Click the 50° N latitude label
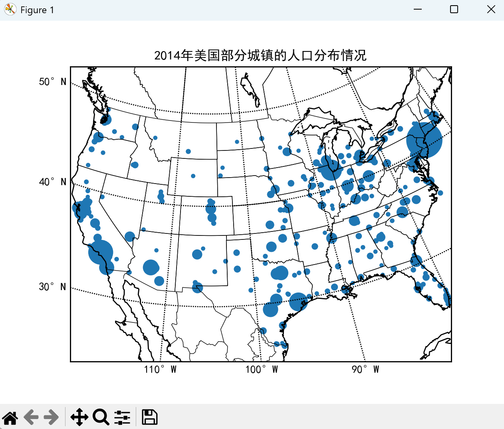 53,82
